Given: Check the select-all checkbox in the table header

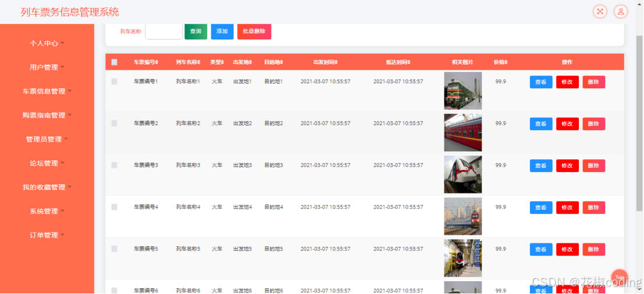Looking at the screenshot, I should (x=114, y=62).
